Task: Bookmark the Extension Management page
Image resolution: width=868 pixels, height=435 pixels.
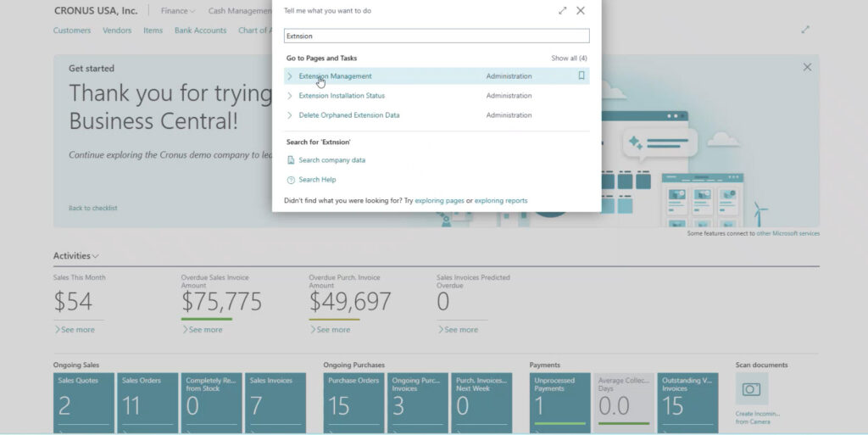Action: pyautogui.click(x=581, y=75)
